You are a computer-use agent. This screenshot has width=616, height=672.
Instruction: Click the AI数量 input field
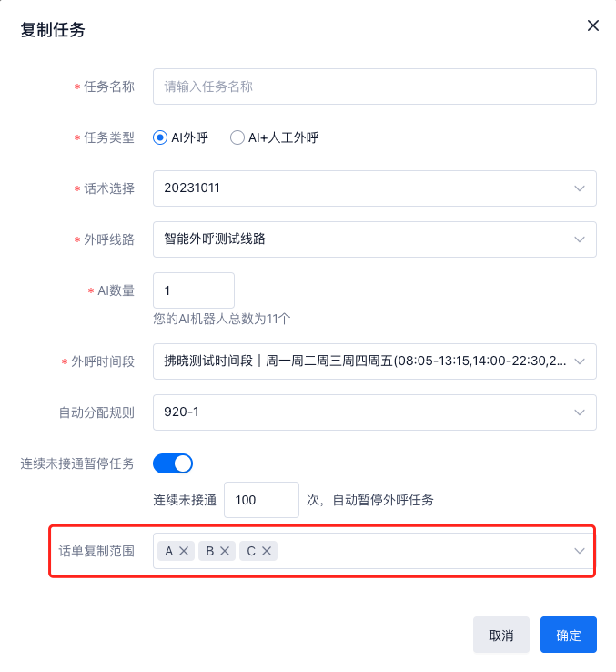tap(193, 290)
